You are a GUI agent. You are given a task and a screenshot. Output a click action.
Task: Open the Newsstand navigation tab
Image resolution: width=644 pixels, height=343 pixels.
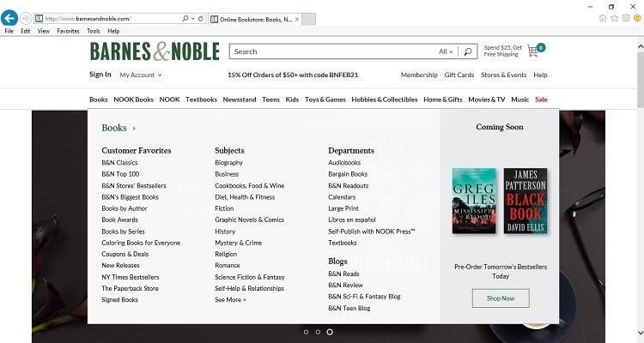point(240,99)
